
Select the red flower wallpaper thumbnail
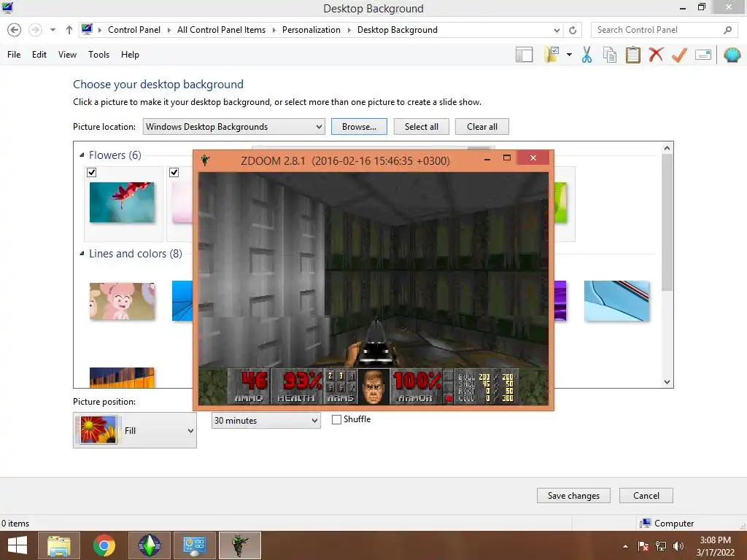pos(122,203)
